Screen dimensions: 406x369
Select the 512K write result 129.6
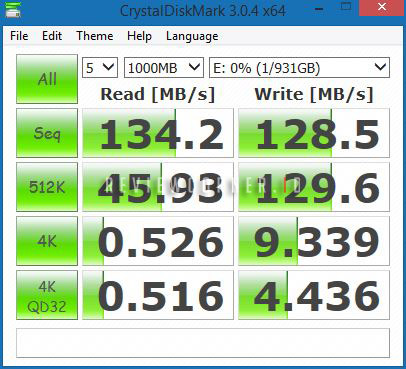(x=314, y=187)
